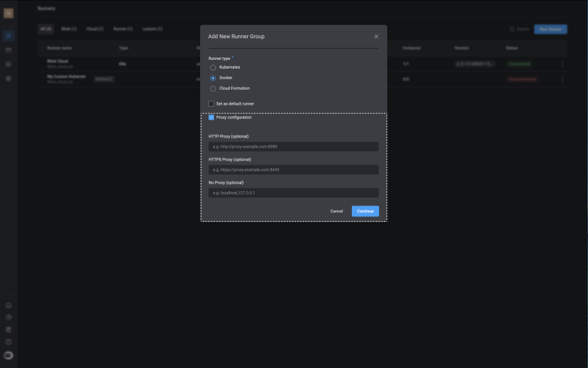Click the runner version badge in table
The image size is (588, 368).
475,64
